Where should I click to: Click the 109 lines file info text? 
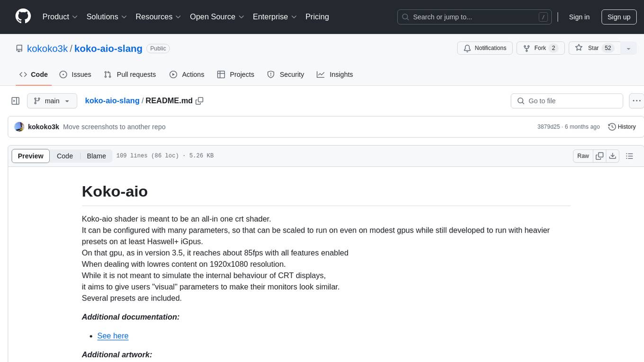165,155
